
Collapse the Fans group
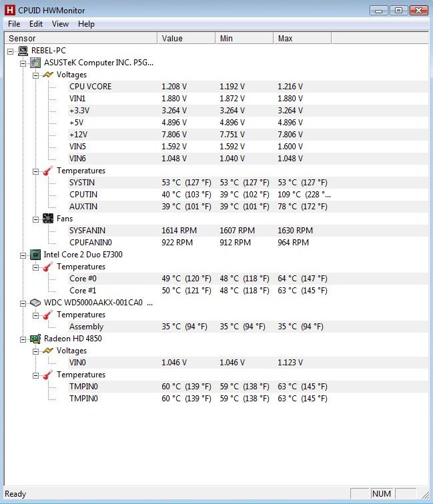[36, 219]
